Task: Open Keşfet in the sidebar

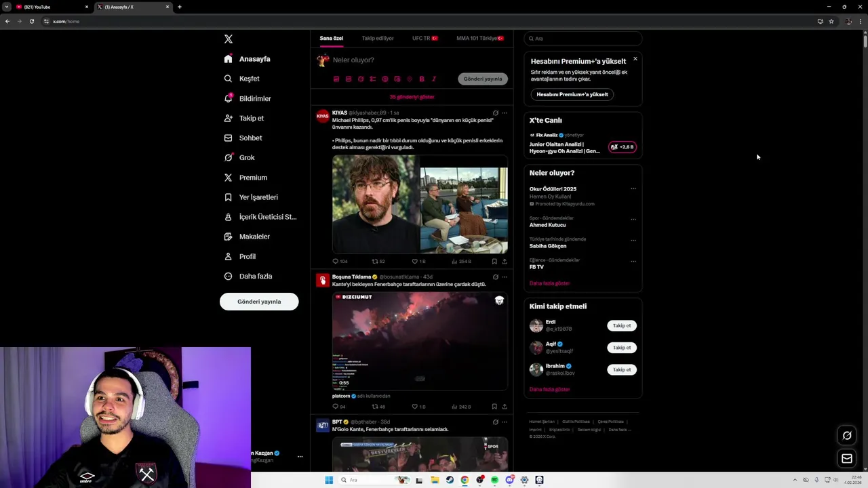Action: pyautogui.click(x=242, y=79)
